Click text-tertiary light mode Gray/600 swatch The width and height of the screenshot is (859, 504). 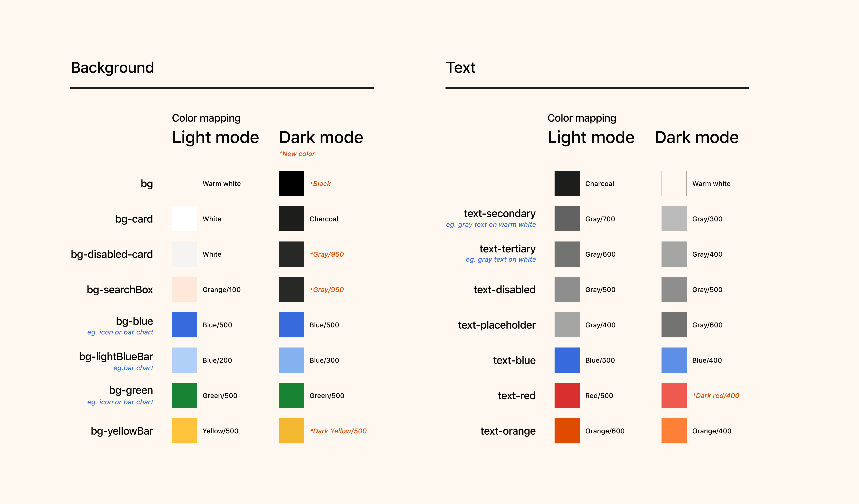[567, 254]
